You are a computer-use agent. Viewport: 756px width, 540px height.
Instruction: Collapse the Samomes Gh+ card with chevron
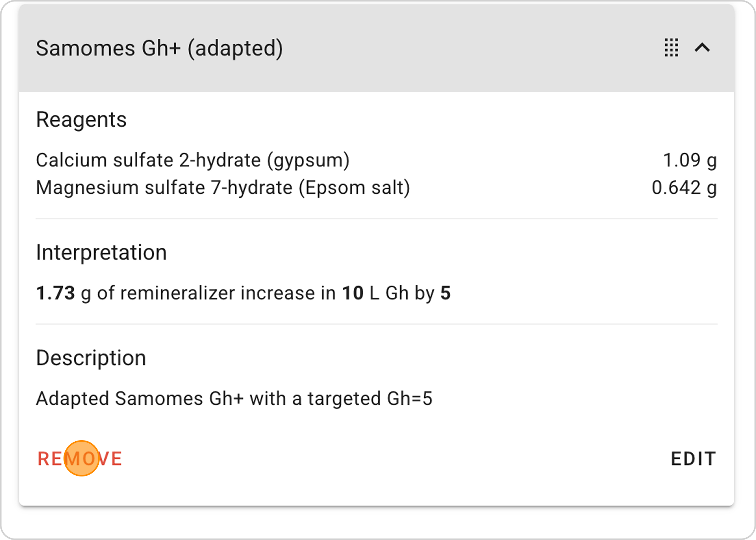click(702, 48)
